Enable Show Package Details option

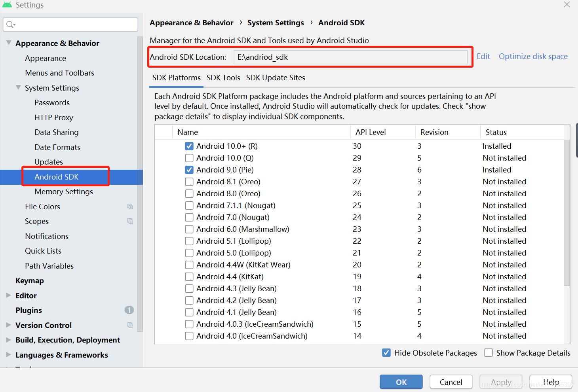[x=489, y=353]
